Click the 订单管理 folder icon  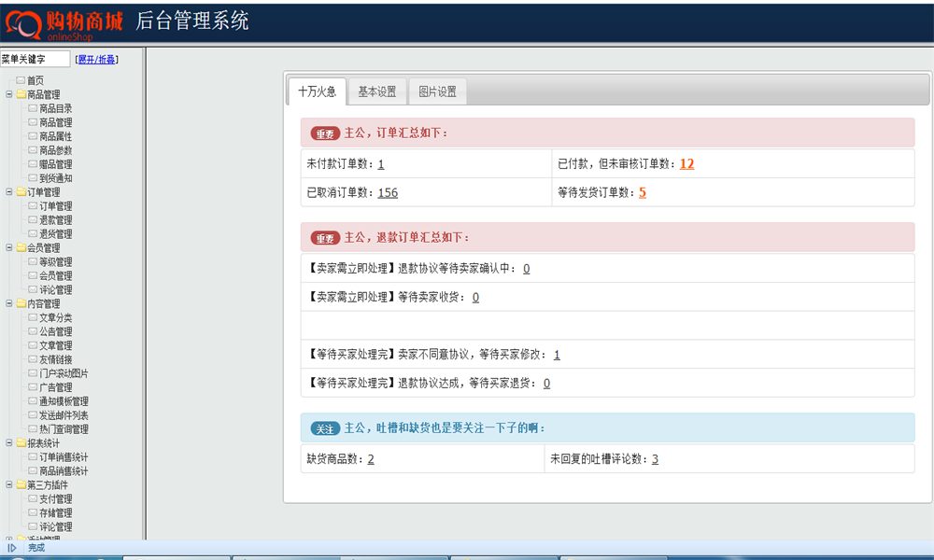click(21, 191)
